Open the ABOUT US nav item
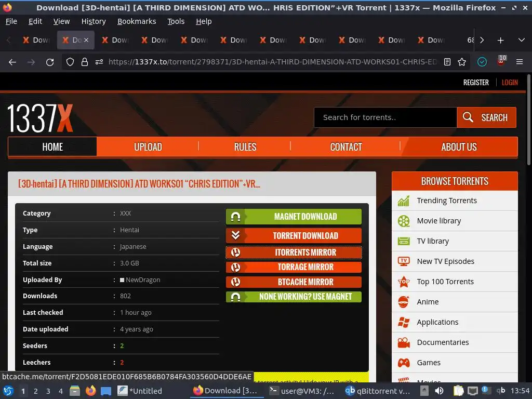The image size is (532, 399). coord(459,147)
